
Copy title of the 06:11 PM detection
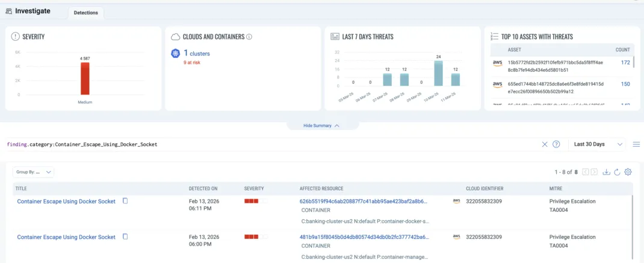point(125,201)
